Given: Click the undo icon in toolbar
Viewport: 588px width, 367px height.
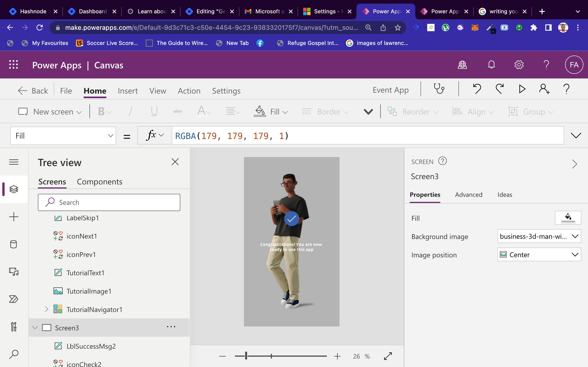Looking at the screenshot, I should point(477,89).
